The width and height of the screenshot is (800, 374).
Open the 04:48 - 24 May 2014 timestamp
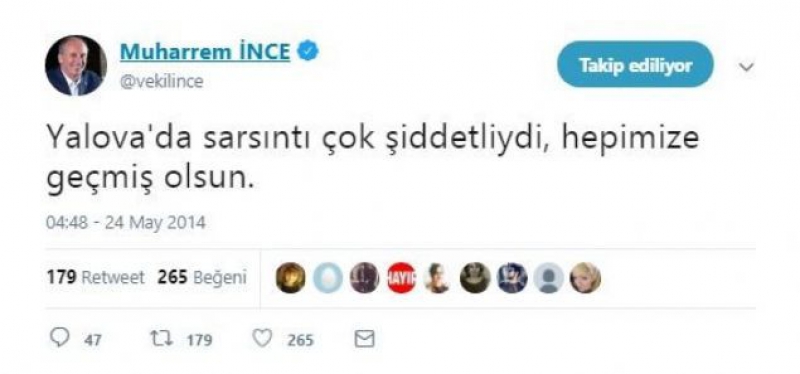coord(126,222)
